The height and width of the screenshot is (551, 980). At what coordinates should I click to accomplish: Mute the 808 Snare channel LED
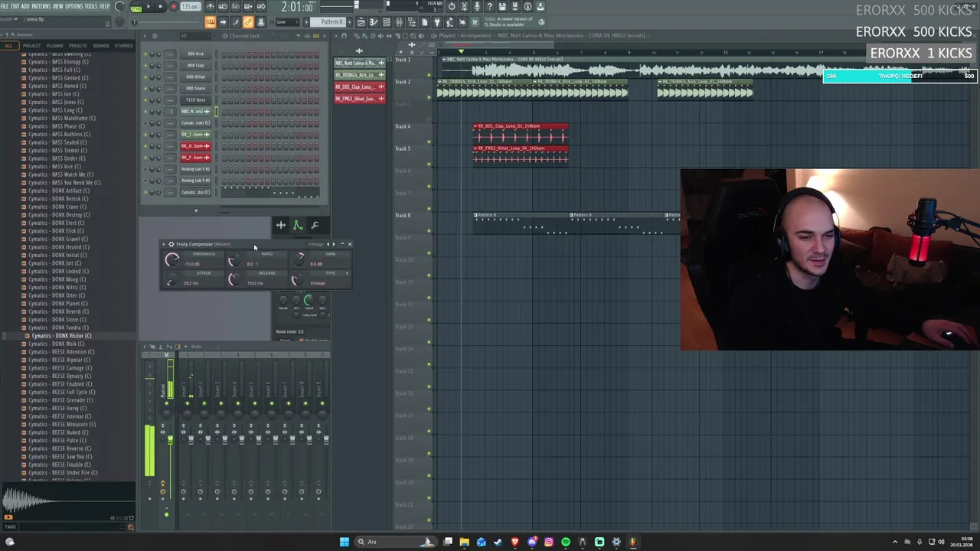[x=145, y=89]
